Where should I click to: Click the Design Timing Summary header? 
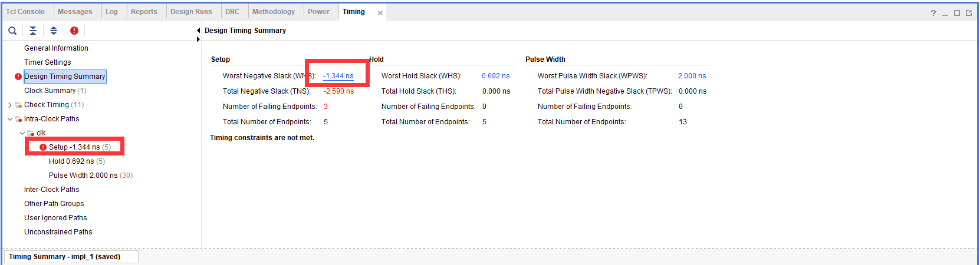pyautogui.click(x=245, y=31)
